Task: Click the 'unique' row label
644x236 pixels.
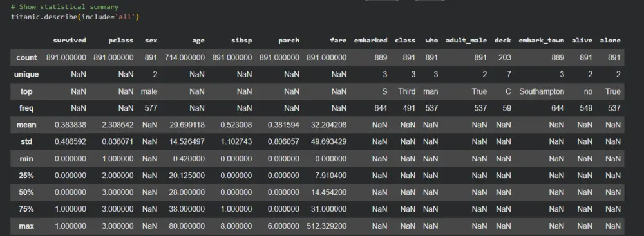Action: point(26,75)
